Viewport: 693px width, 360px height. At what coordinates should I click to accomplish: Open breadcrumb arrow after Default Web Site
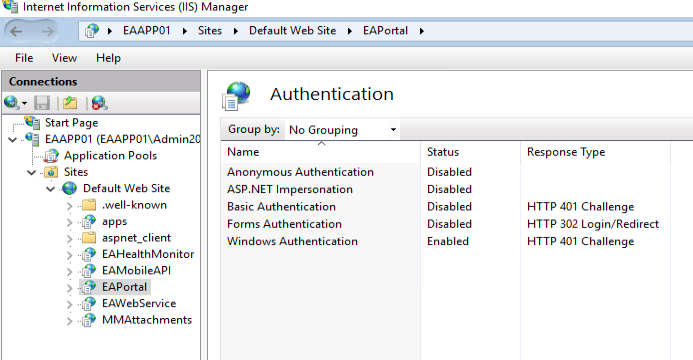350,31
